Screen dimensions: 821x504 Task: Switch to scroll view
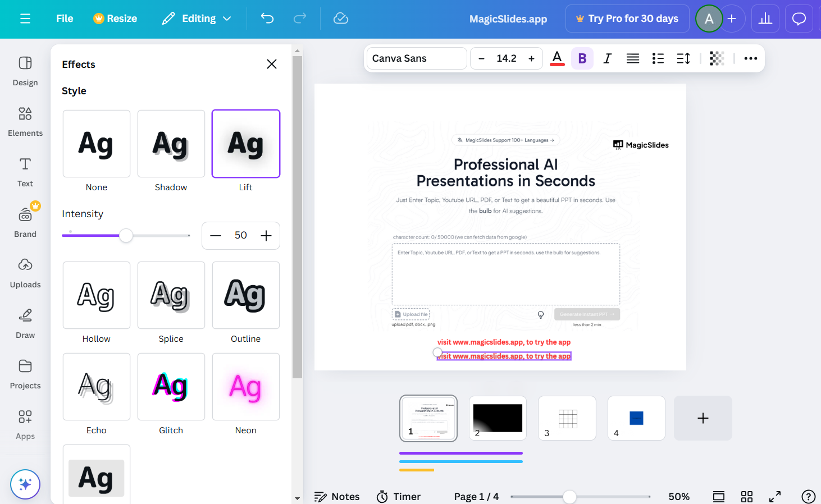click(x=719, y=497)
